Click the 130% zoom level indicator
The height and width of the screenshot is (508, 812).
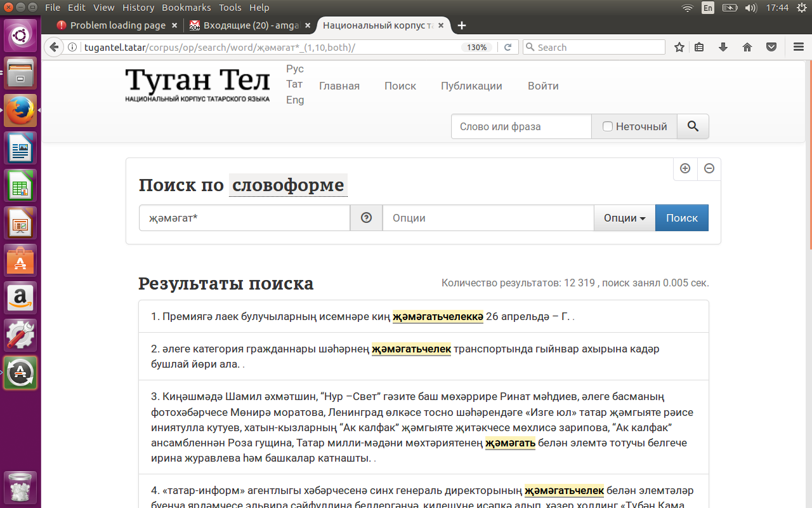click(476, 47)
